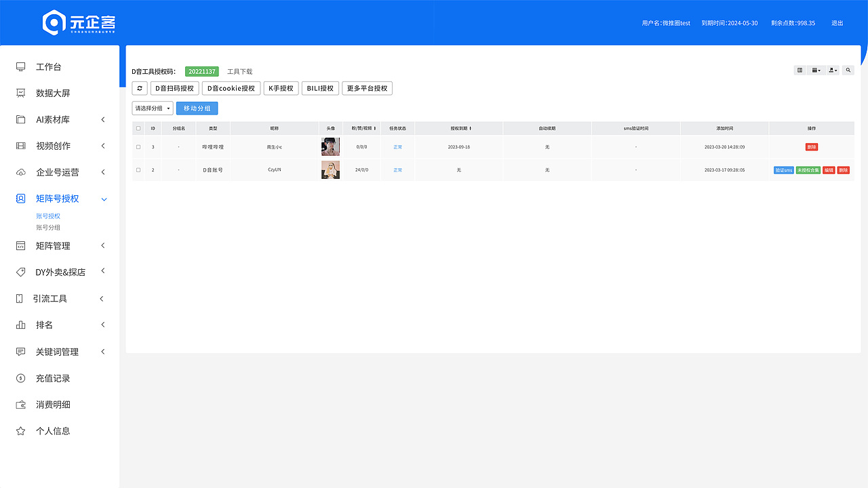The height and width of the screenshot is (488, 868).
Task: Click 正常 status in 哔哩哔哩 row
Action: click(397, 146)
